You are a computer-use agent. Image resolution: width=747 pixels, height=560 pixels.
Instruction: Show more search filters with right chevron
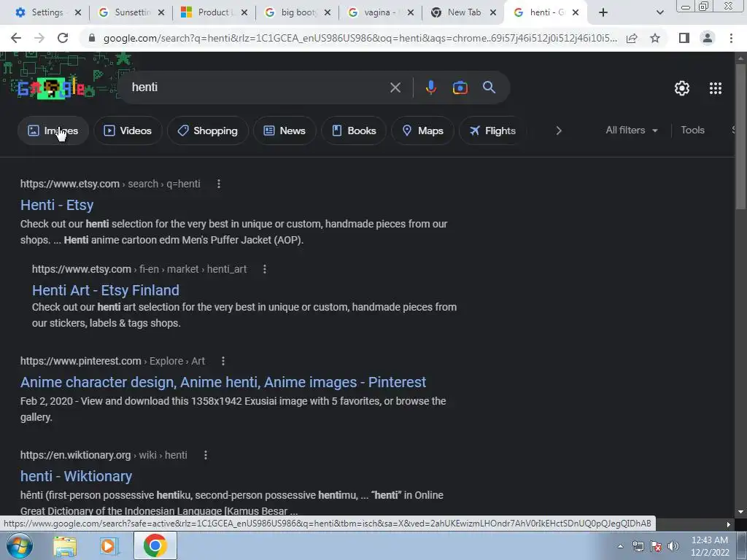[559, 131]
